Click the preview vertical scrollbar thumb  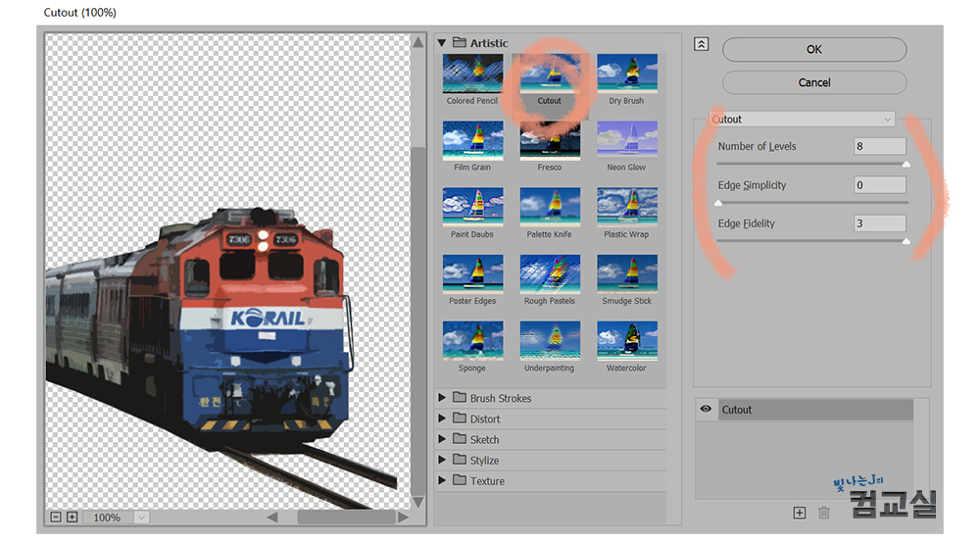(x=418, y=320)
